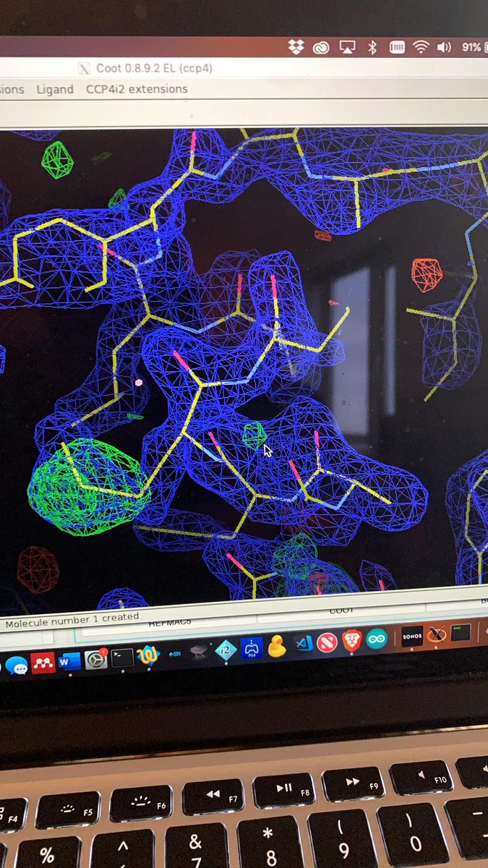
Task: Click the volume speaker icon
Action: [x=444, y=48]
